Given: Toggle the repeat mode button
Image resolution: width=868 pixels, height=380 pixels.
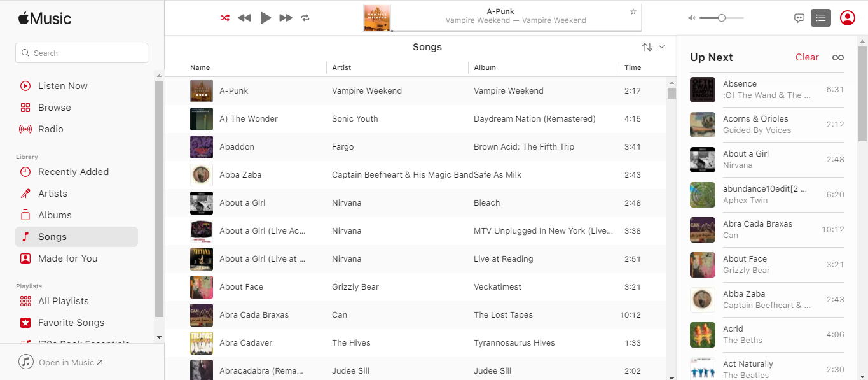Looking at the screenshot, I should point(305,18).
